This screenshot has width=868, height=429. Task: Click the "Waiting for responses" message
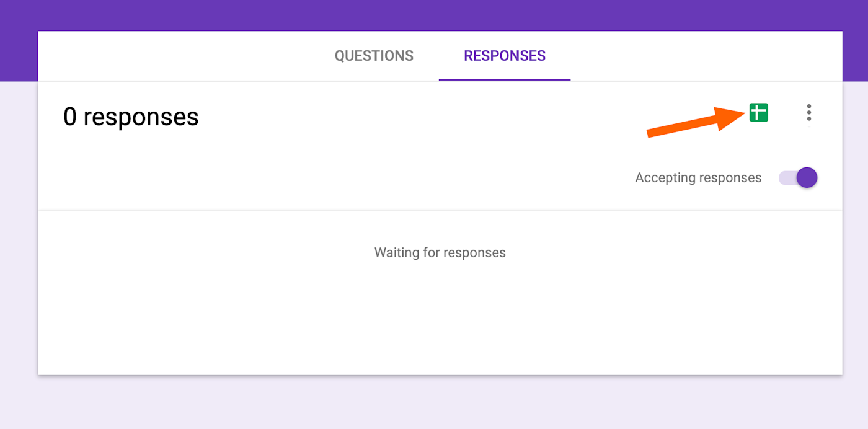(x=440, y=253)
